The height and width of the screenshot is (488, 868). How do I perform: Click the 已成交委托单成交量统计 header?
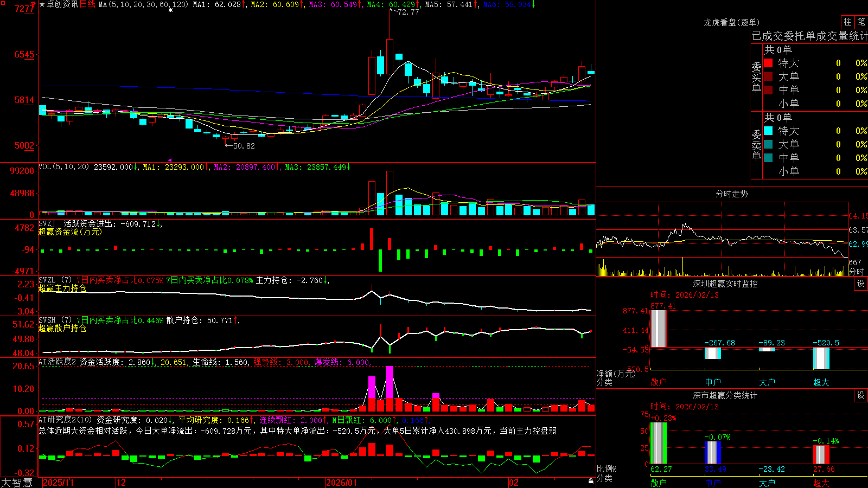tap(809, 36)
